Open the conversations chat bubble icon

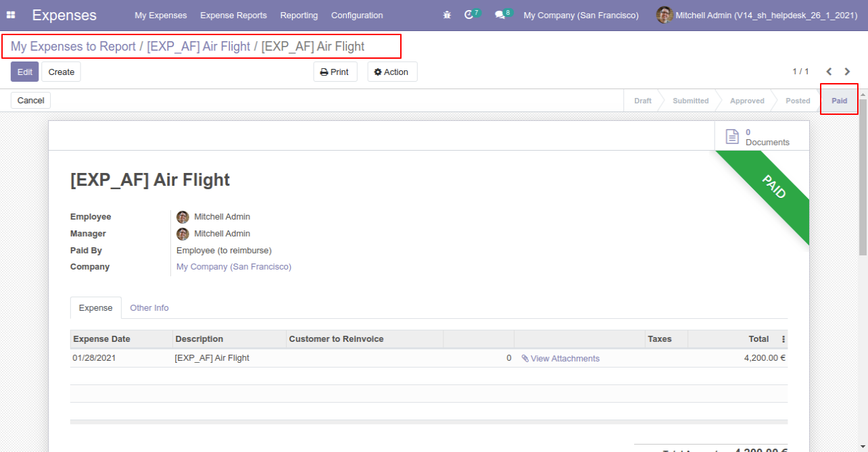pos(500,15)
